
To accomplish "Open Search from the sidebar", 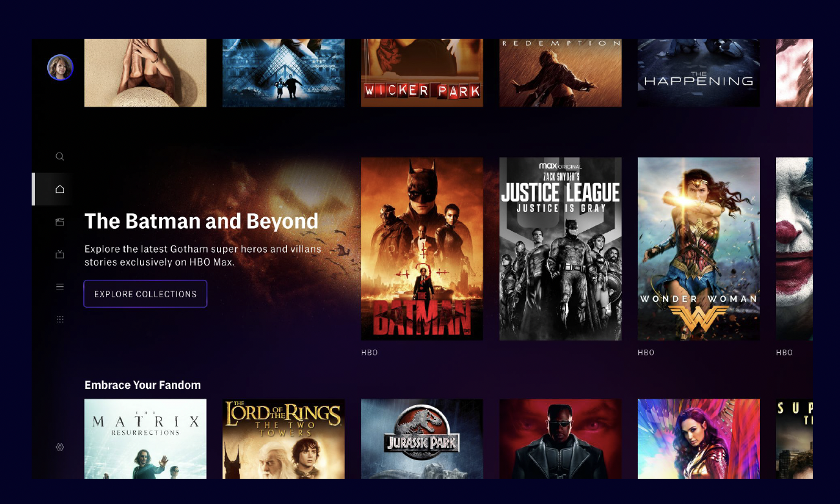I will click(x=59, y=156).
